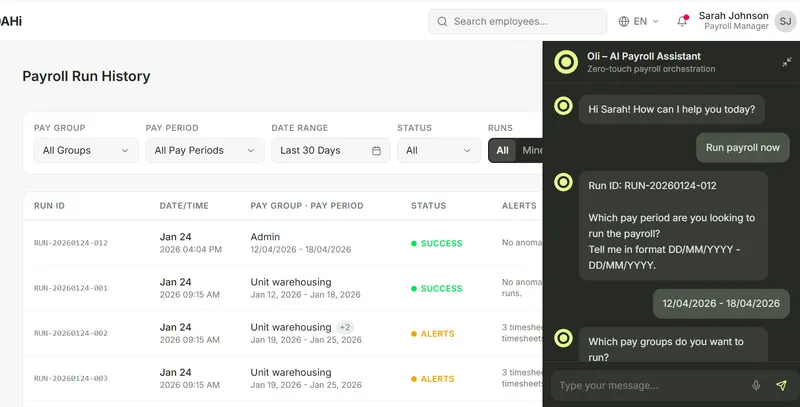
Task: Click SUCCESS status of RUN-20260124-001
Action: click(437, 289)
